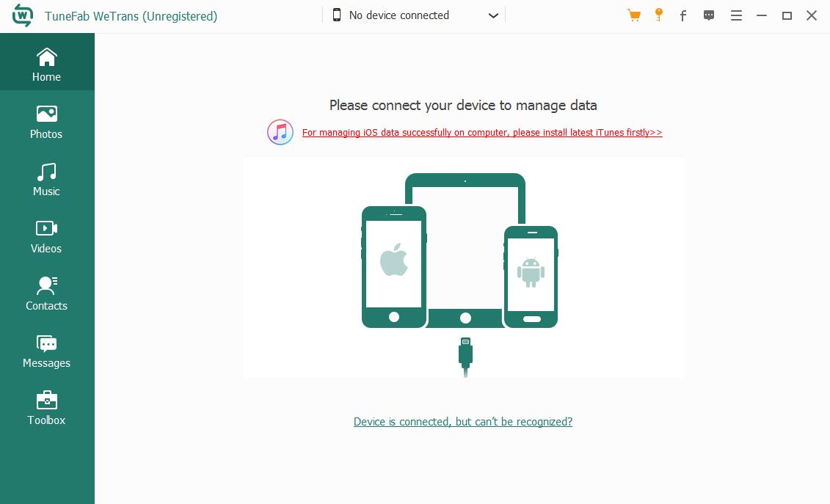Open the Videos manager
Image resolution: width=830 pixels, height=504 pixels.
(x=46, y=235)
